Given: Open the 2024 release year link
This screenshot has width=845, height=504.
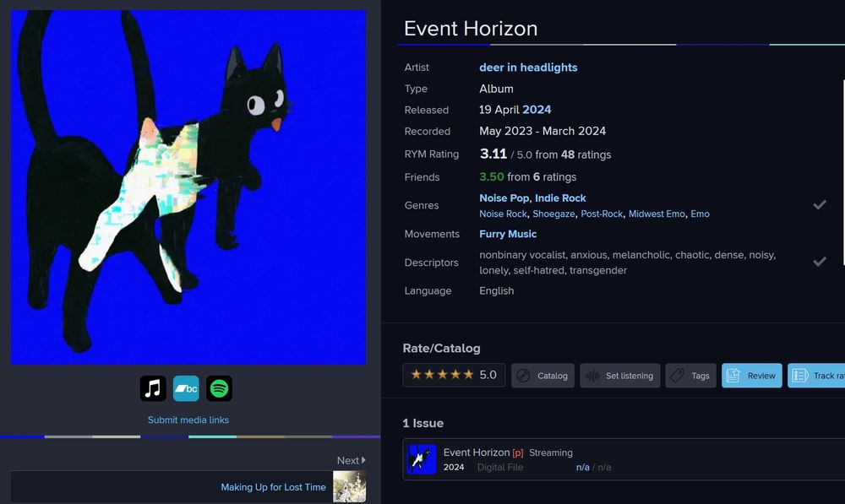Looking at the screenshot, I should [x=537, y=109].
